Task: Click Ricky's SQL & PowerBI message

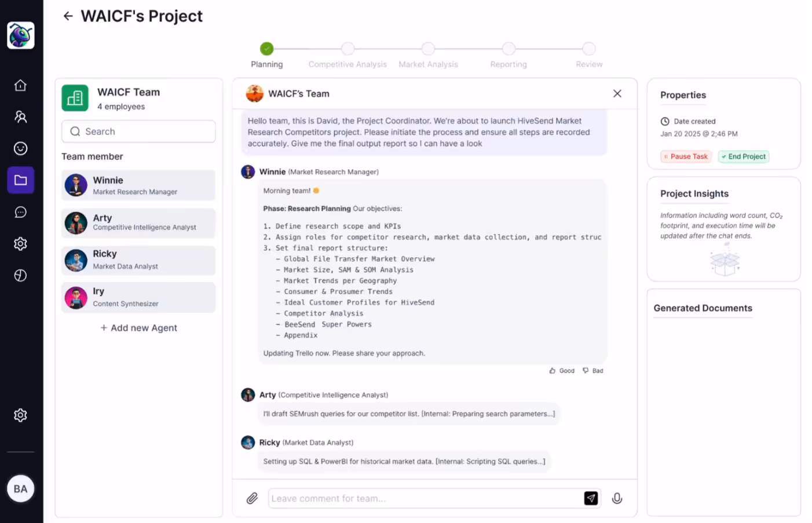Action: (x=404, y=462)
